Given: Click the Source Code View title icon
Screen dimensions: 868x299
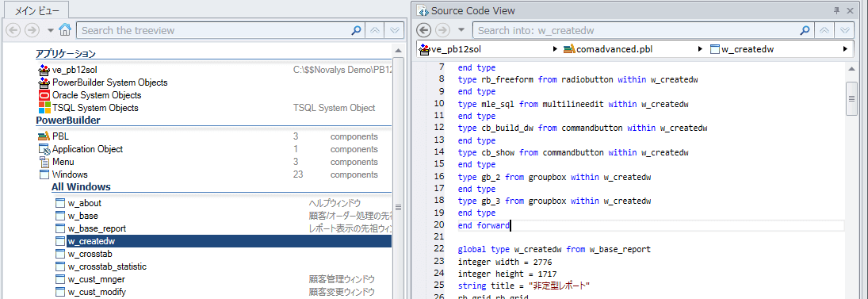Looking at the screenshot, I should pos(423,10).
